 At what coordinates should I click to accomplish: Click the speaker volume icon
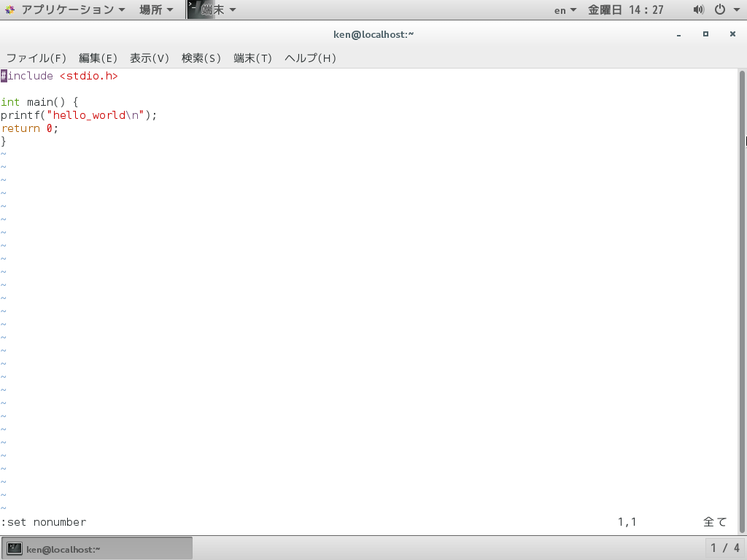click(698, 9)
